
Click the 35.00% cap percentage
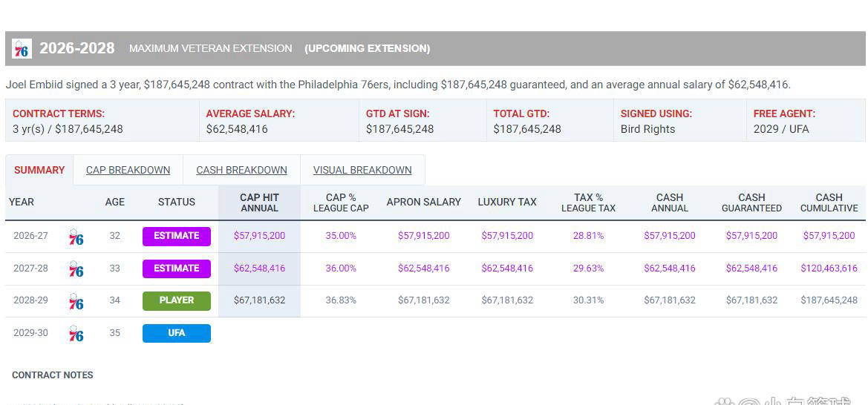tap(341, 236)
